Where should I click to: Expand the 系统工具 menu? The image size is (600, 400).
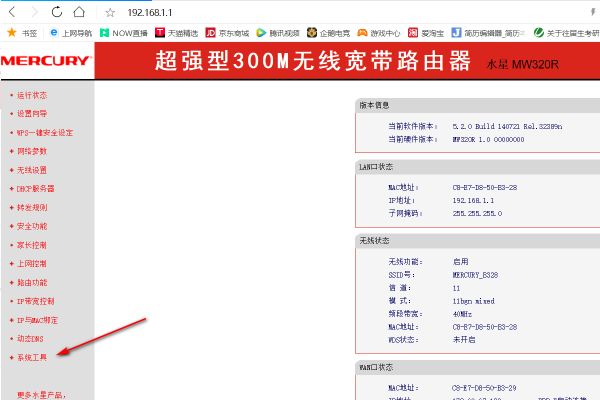point(32,357)
